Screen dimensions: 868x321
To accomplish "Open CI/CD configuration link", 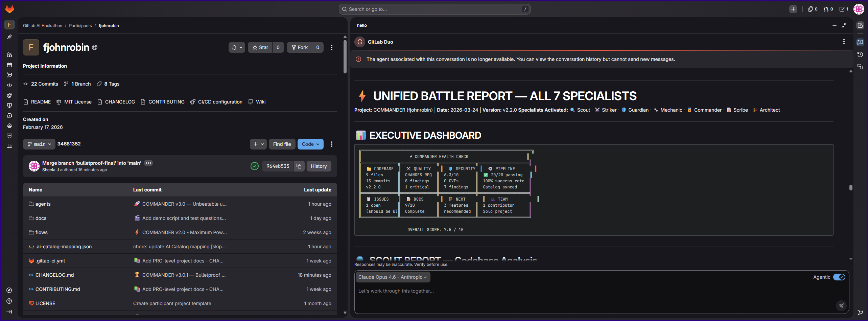I will (216, 102).
